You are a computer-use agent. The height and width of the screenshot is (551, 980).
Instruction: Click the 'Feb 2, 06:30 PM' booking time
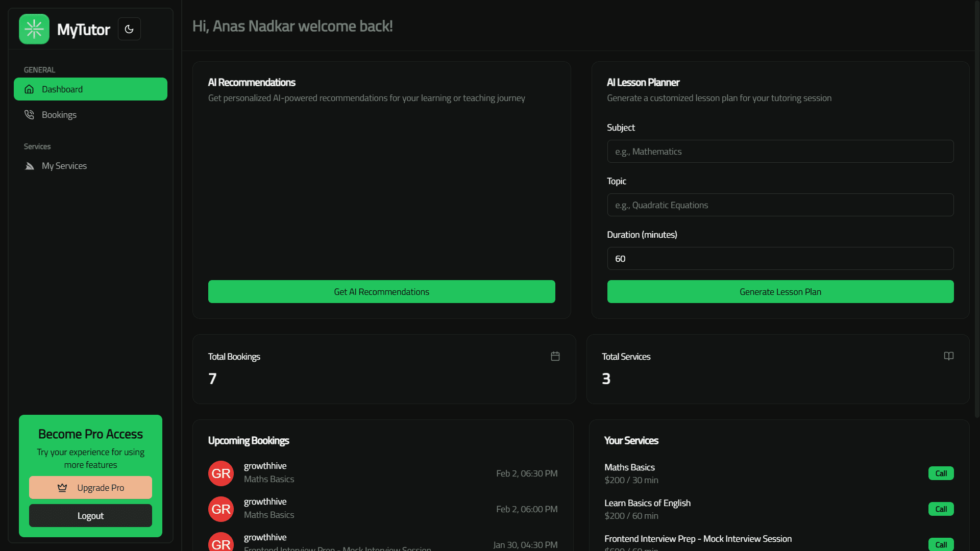point(527,473)
